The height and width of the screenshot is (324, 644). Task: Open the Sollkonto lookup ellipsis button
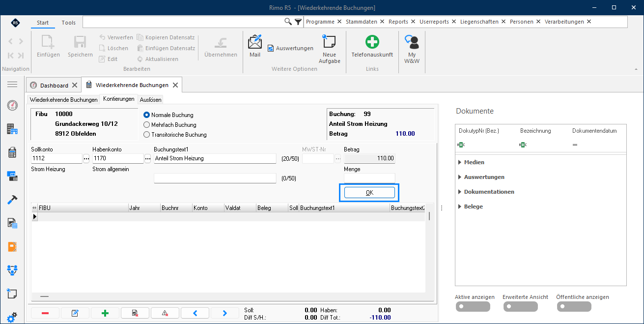[x=86, y=158]
